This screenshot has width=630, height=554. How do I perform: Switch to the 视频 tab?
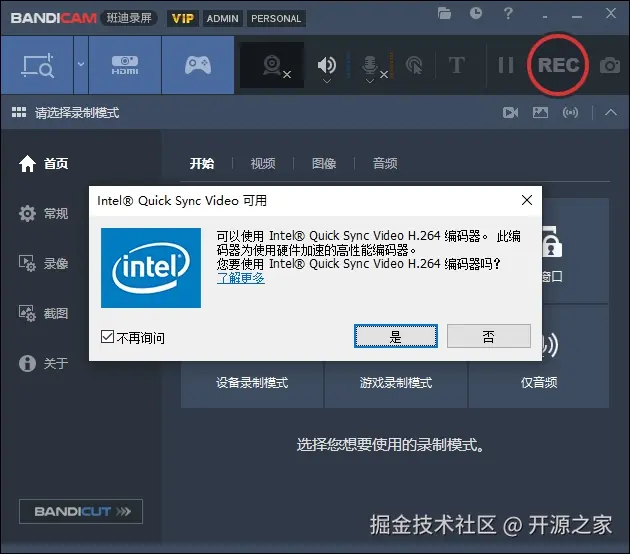(x=263, y=164)
